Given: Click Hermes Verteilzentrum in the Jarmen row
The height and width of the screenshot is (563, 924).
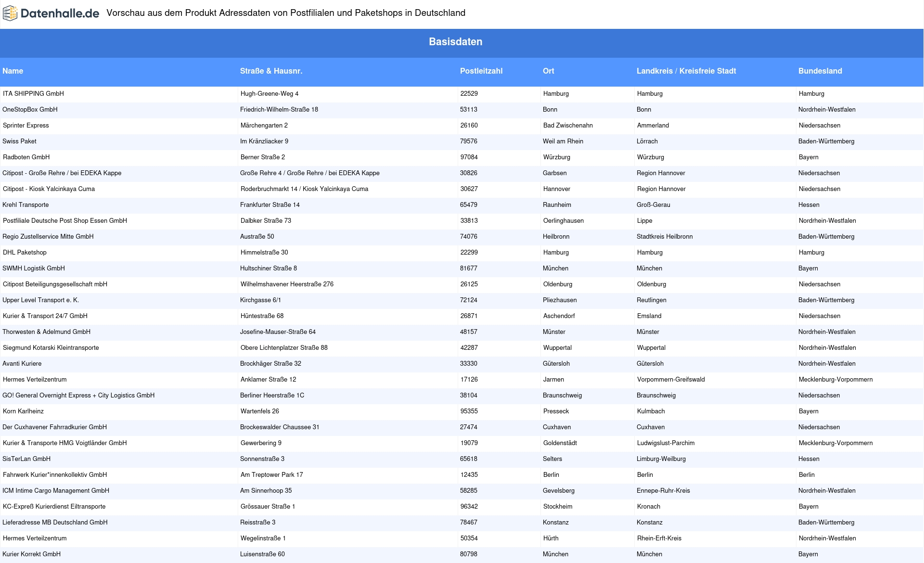Looking at the screenshot, I should 35,379.
